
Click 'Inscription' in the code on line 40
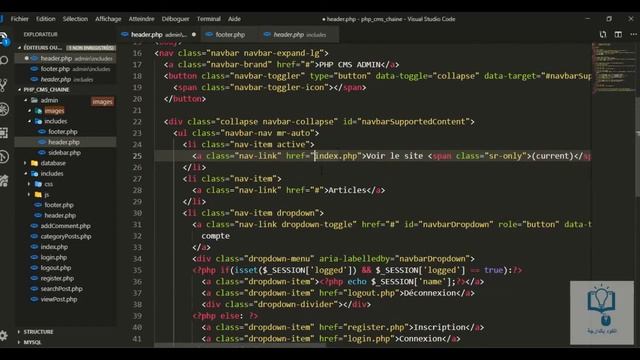[439, 327]
